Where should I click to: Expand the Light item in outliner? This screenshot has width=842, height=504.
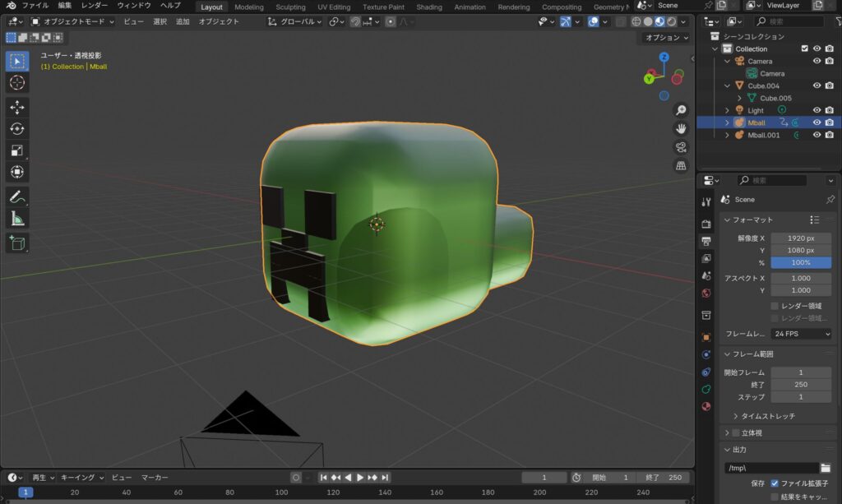pos(728,110)
